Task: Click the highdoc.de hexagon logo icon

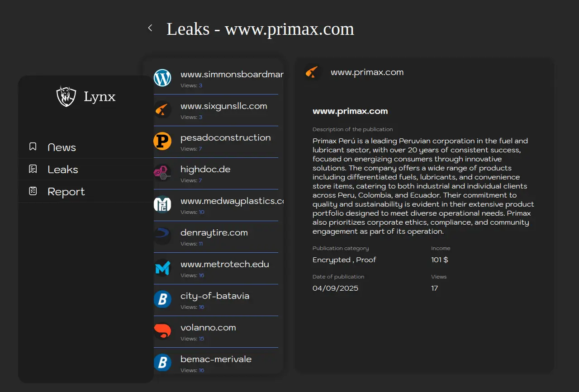Action: (x=162, y=173)
